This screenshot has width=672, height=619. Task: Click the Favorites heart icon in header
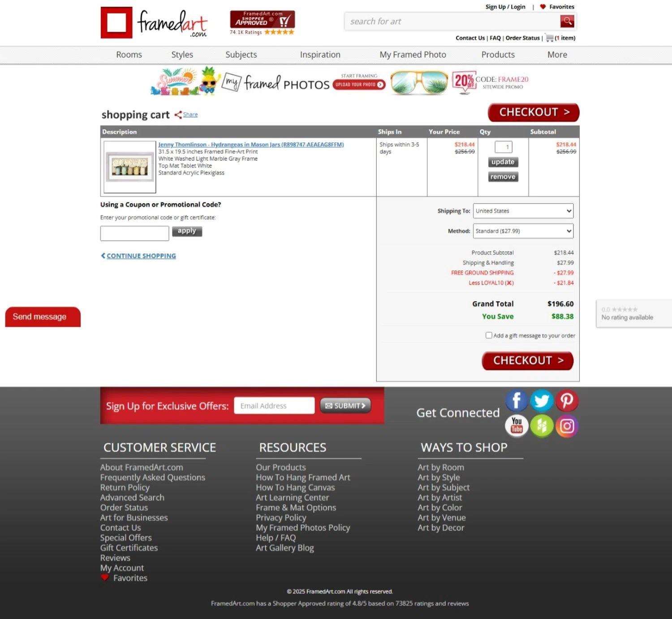[543, 7]
